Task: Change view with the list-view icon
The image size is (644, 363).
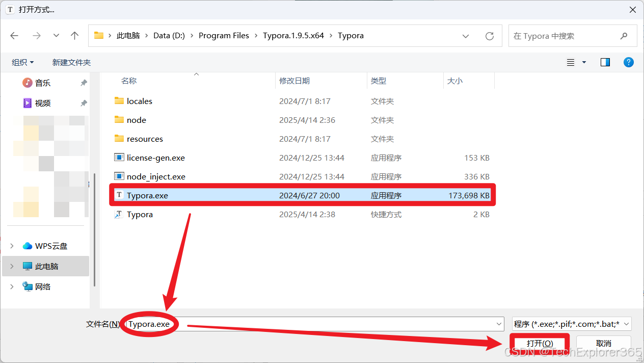Action: (x=571, y=62)
